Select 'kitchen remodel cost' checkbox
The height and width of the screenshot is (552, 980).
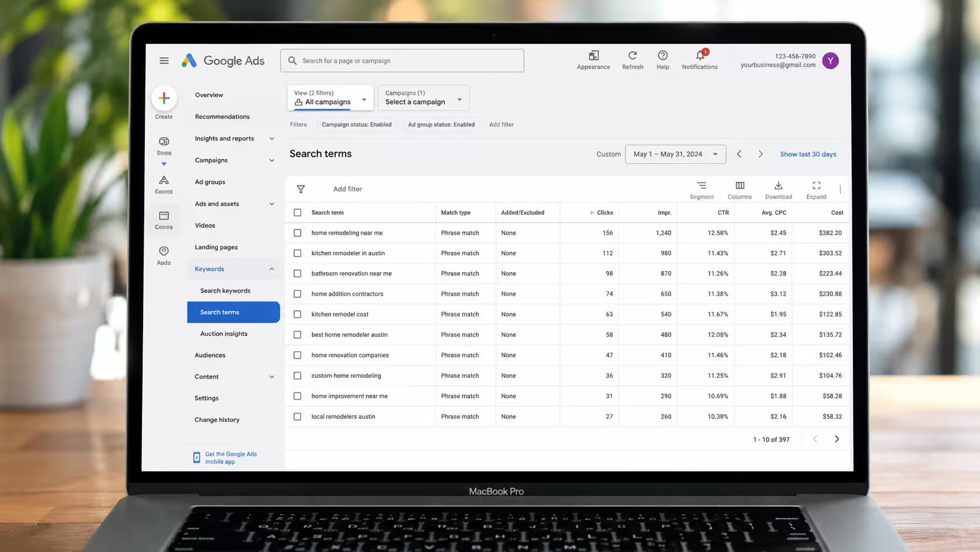tap(298, 314)
